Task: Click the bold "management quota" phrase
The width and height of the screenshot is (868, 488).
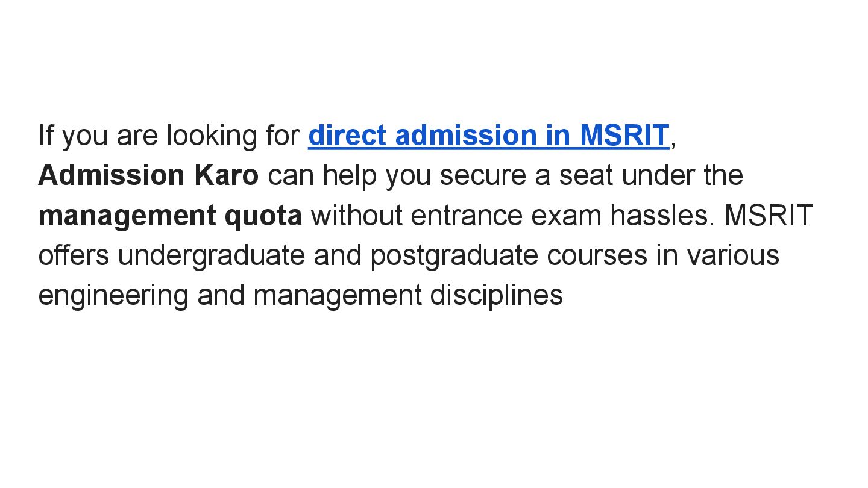Action: tap(170, 216)
